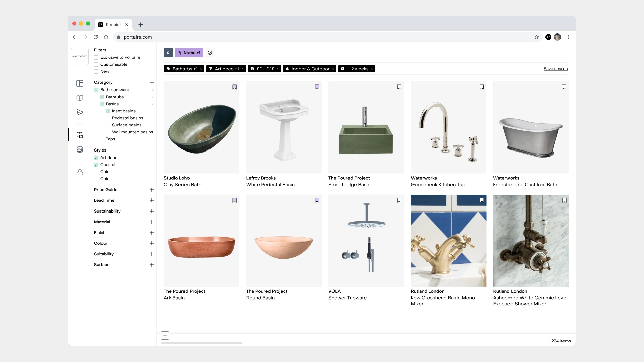Bookmark the Ark Basin product
This screenshot has width=644, height=362.
tap(235, 200)
